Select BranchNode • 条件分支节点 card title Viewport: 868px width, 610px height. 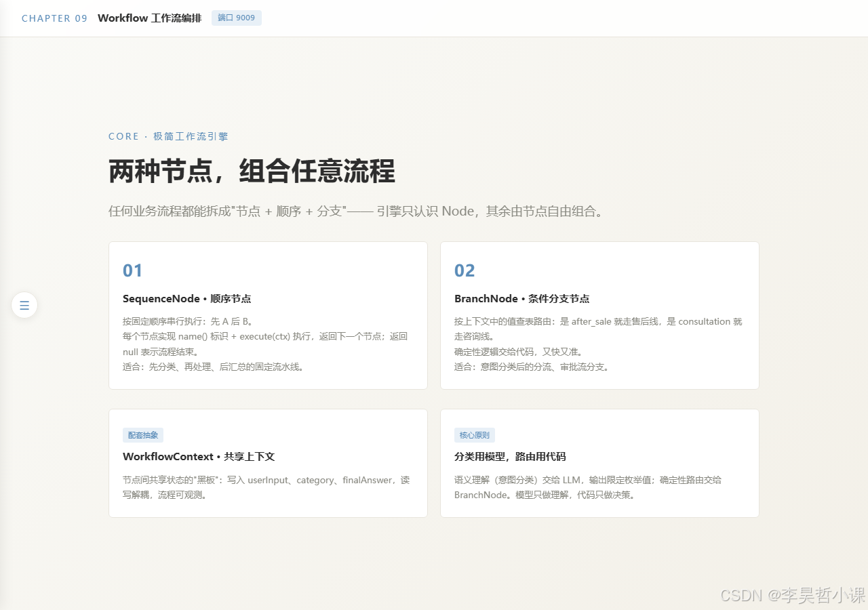point(521,298)
